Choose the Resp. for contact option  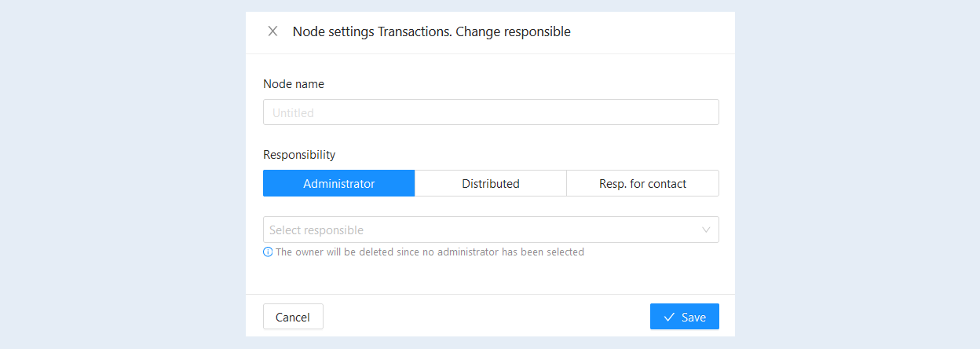[642, 183]
